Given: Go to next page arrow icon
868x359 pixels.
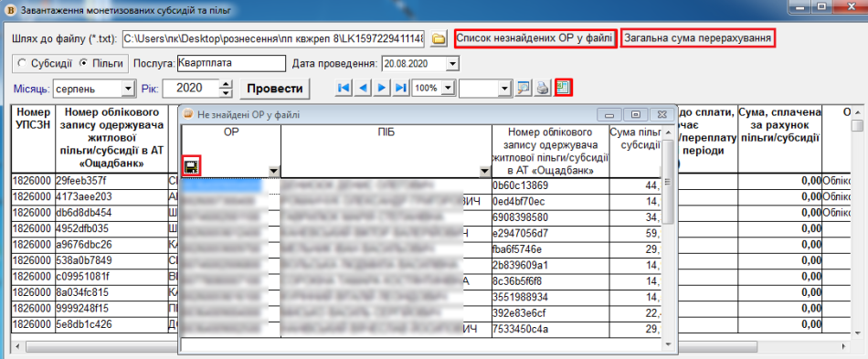Looking at the screenshot, I should (x=381, y=88).
